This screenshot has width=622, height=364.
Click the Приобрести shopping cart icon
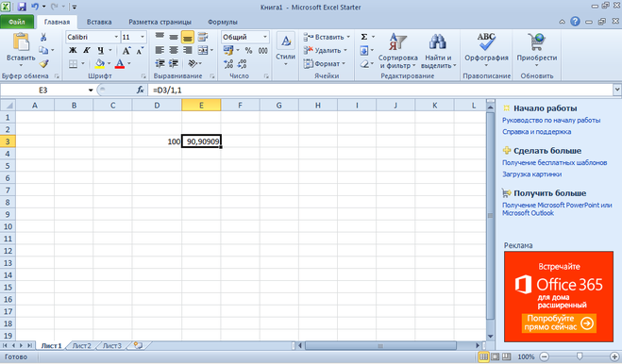(x=537, y=42)
